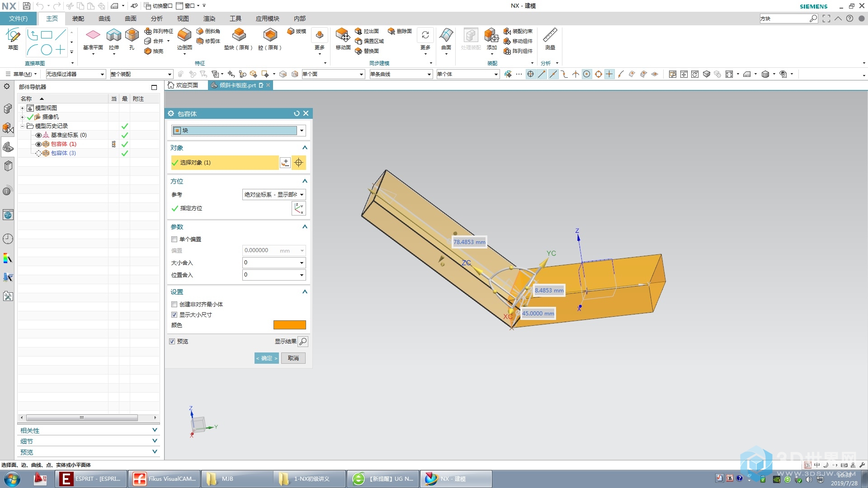
Task: Choose the Hole (孔) feature tool
Action: (132, 39)
